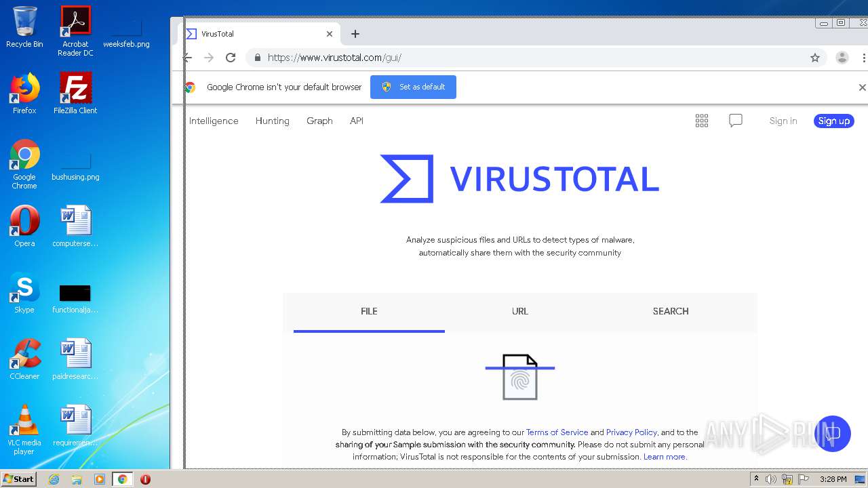
Task: Open Windows Media Player from taskbar
Action: click(x=100, y=479)
